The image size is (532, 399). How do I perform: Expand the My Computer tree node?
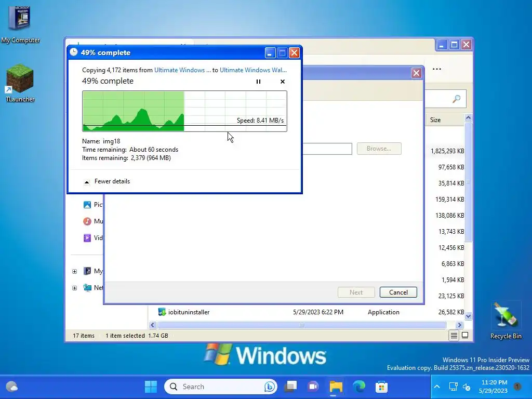(x=74, y=271)
